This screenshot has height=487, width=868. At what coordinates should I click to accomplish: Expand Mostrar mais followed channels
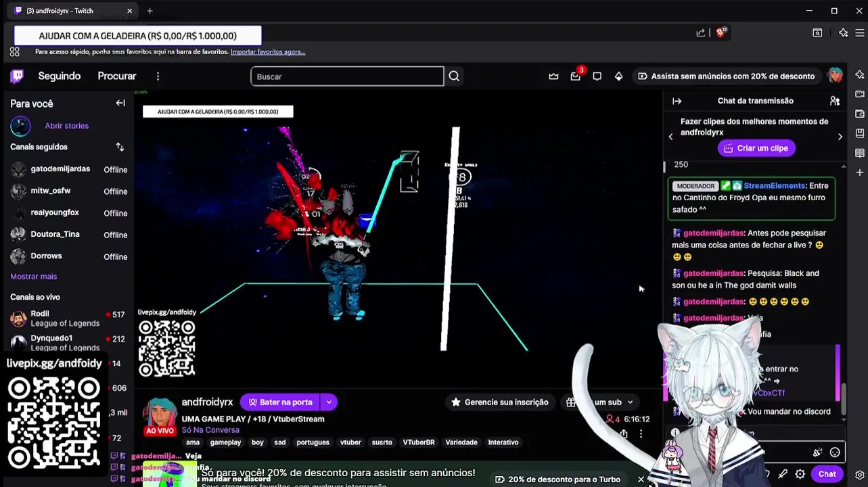pyautogui.click(x=33, y=277)
